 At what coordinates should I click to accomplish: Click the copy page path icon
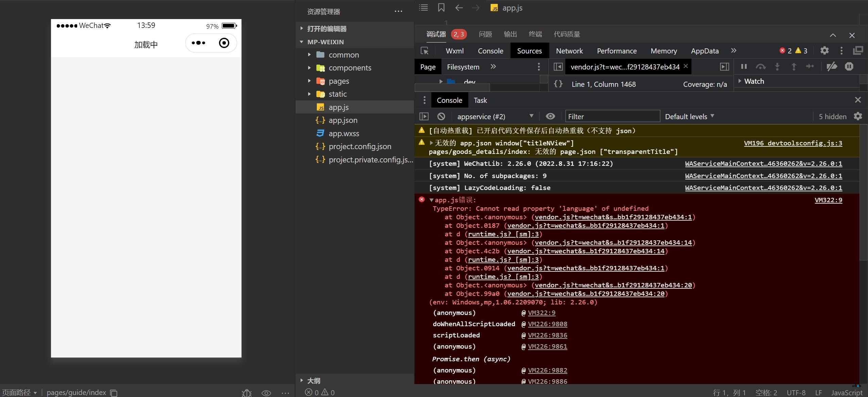click(114, 393)
